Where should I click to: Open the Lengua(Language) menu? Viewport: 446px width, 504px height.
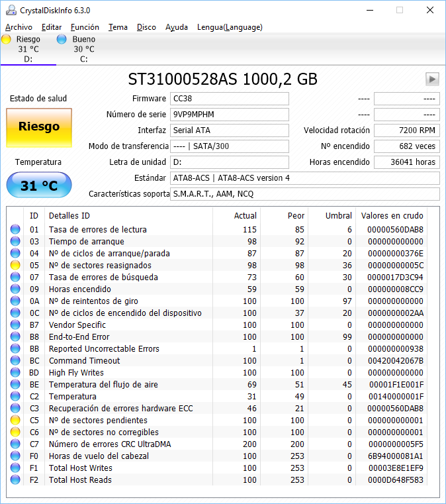(230, 27)
